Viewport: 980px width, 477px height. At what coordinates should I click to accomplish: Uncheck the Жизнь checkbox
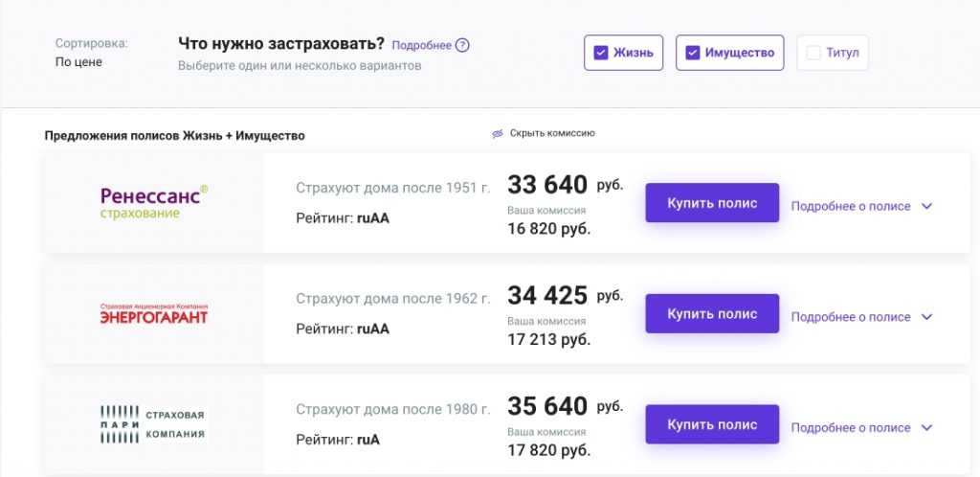point(601,53)
